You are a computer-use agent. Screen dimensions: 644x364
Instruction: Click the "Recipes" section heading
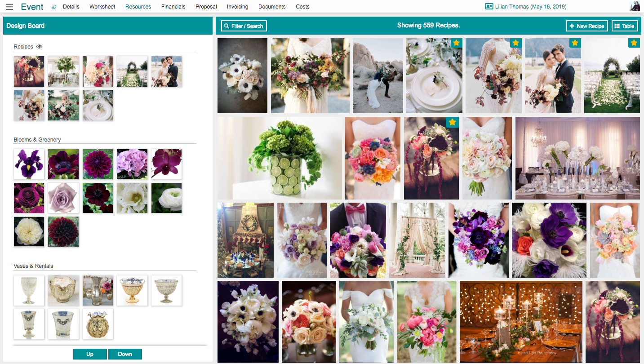point(24,47)
